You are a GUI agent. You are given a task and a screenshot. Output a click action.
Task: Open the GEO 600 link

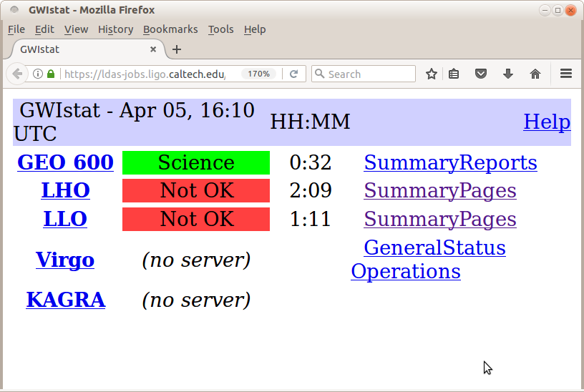65,162
